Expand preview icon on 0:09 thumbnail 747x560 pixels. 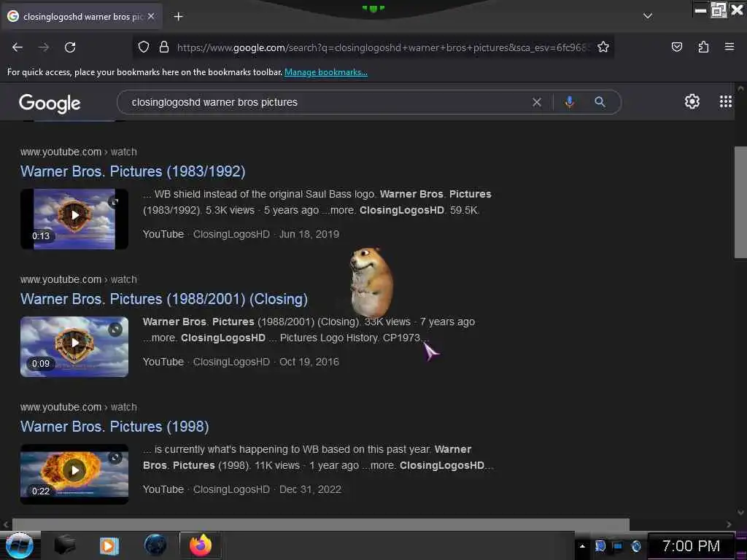115,330
